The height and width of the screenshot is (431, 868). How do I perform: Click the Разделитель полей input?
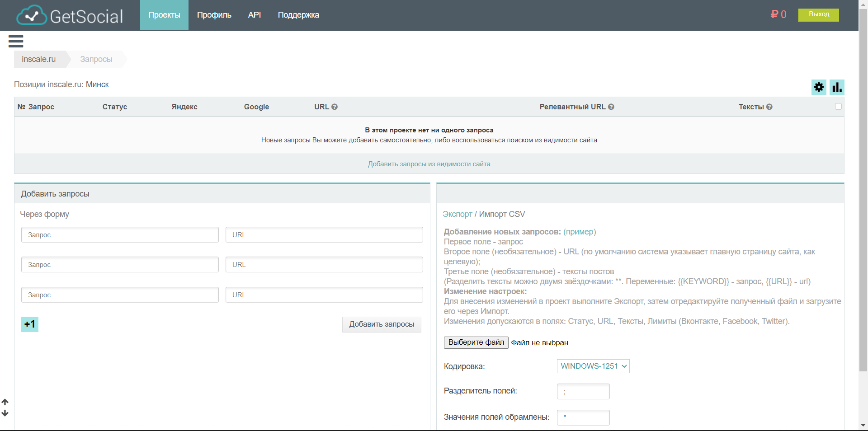(x=583, y=392)
